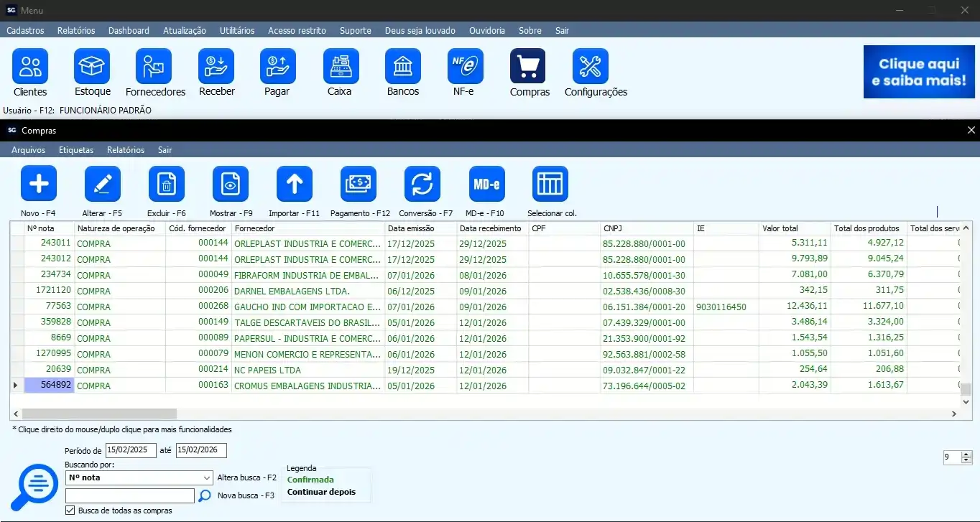
Task: Click the Excluir trash icon
Action: click(x=167, y=185)
